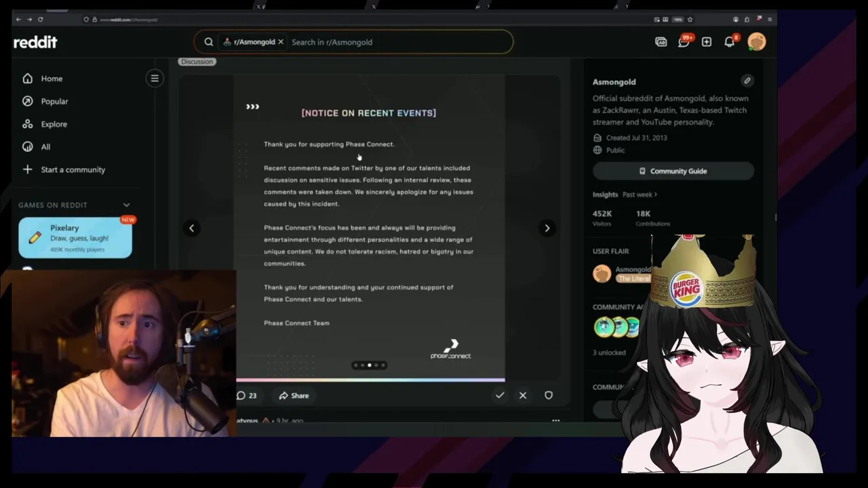Click the 18K Contributions stat
This screenshot has width=868, height=488.
pos(652,218)
